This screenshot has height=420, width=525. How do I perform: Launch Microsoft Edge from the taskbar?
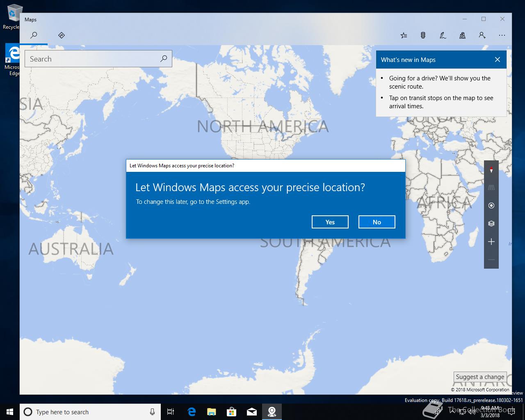click(192, 412)
